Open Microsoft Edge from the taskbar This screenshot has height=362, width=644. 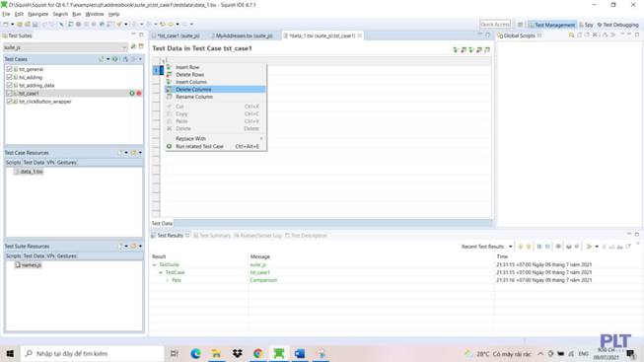(x=195, y=353)
